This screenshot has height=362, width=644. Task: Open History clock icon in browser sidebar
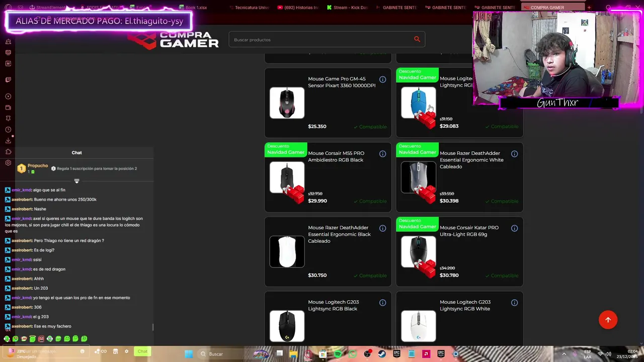[8, 130]
